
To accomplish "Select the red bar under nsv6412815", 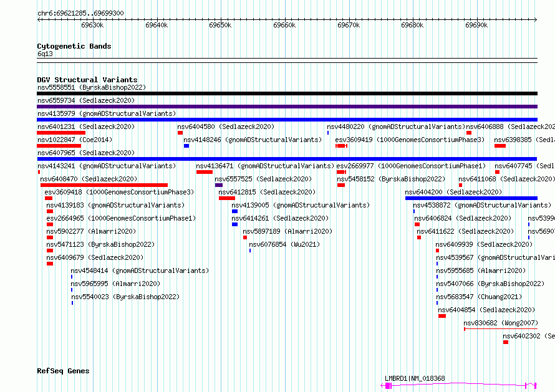I will pyautogui.click(x=227, y=198).
